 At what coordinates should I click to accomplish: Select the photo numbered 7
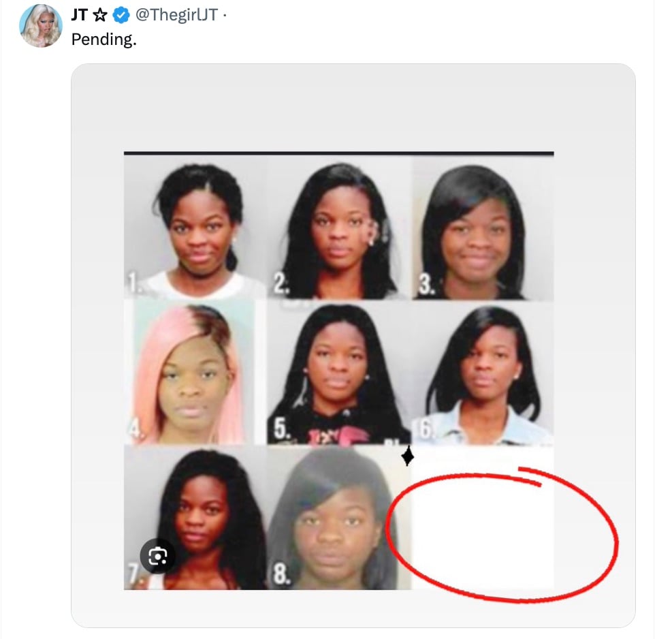coord(195,518)
